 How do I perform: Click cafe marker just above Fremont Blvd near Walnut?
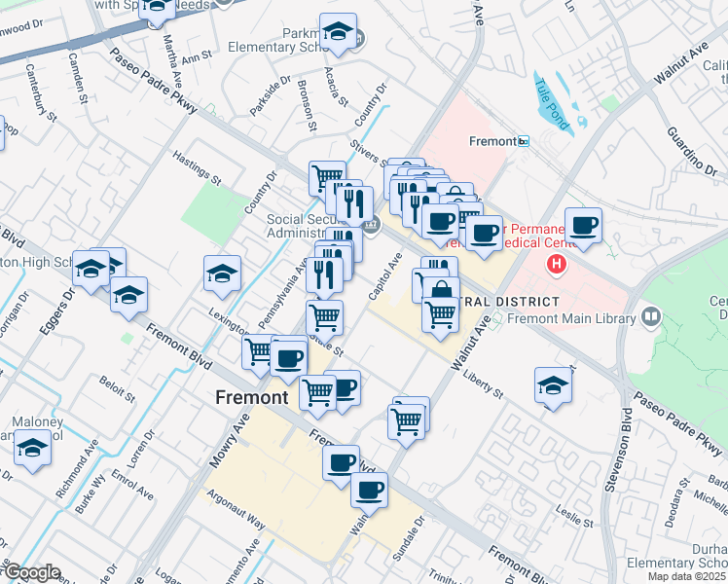click(341, 465)
